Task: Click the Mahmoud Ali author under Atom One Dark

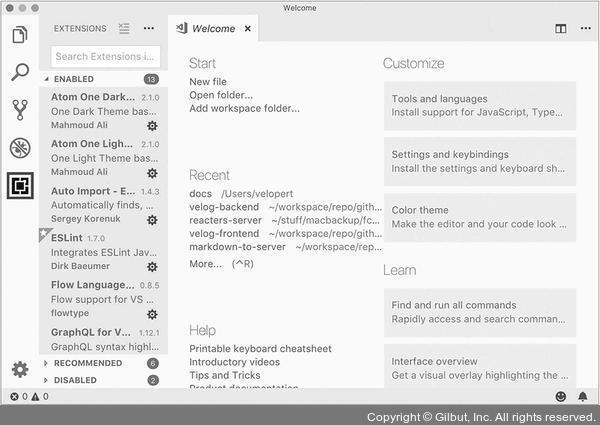Action: (79, 125)
